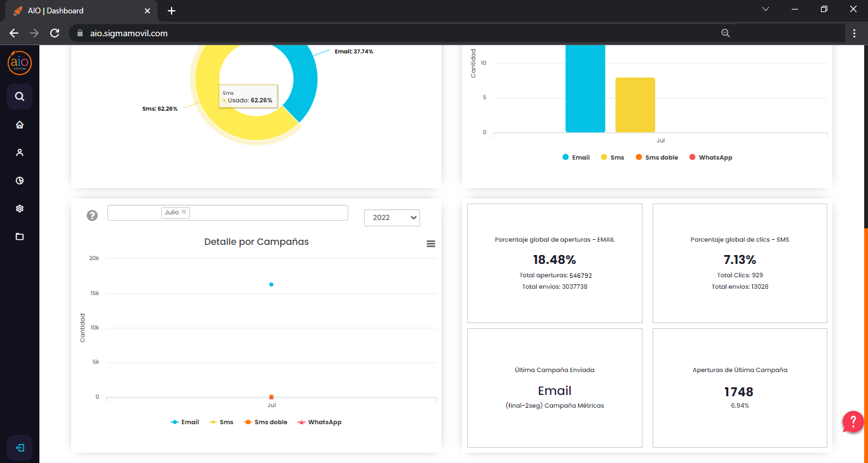Open the search panel in the sidebar
Viewport: 868px width, 463px height.
tap(19, 96)
